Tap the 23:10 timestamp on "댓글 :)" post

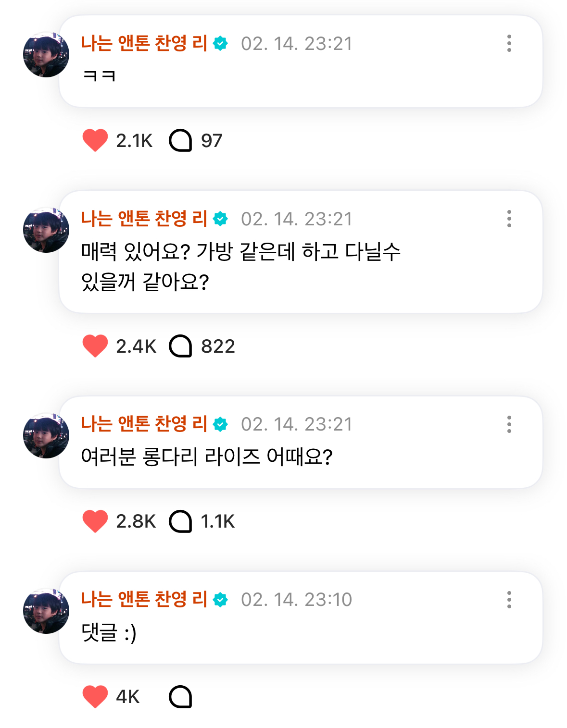296,600
